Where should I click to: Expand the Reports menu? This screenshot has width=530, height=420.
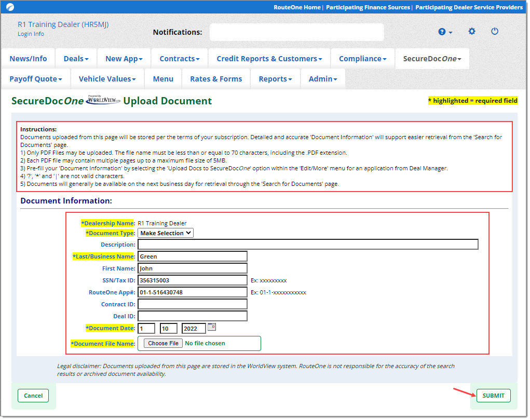[x=275, y=79]
